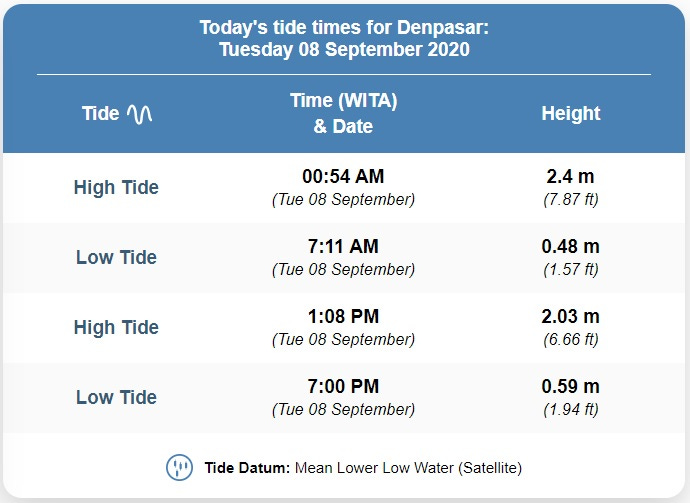Click the 2.4 m height value
The height and width of the screenshot is (503, 690).
point(570,176)
